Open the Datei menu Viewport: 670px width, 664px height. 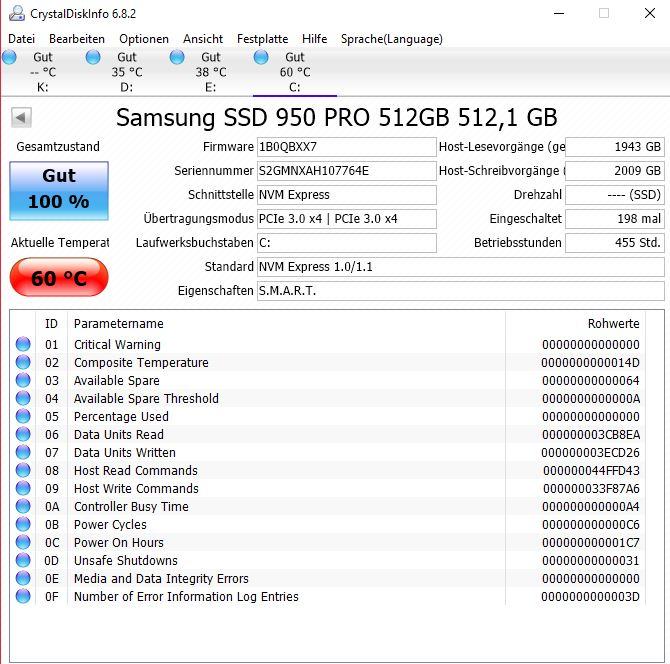point(21,39)
